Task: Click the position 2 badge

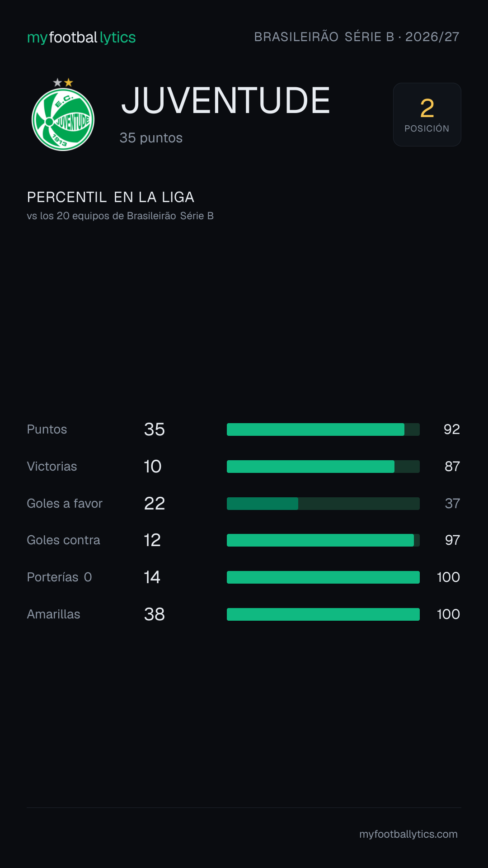Action: 427,114
